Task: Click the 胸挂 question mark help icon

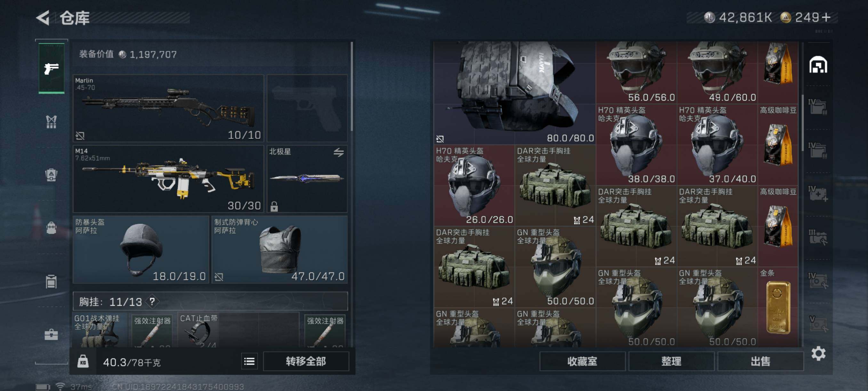Action: (152, 301)
